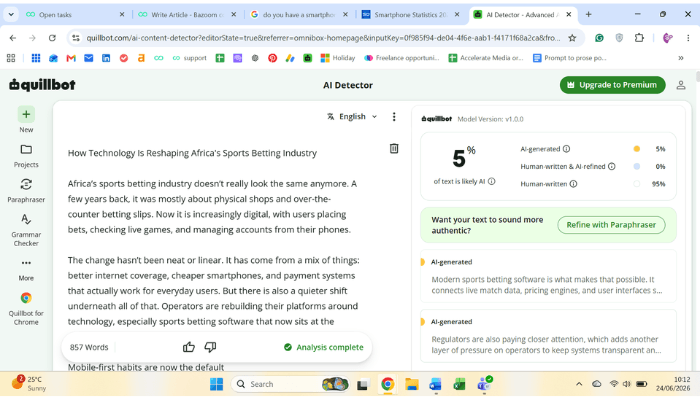Open the English language dropdown

pyautogui.click(x=352, y=117)
